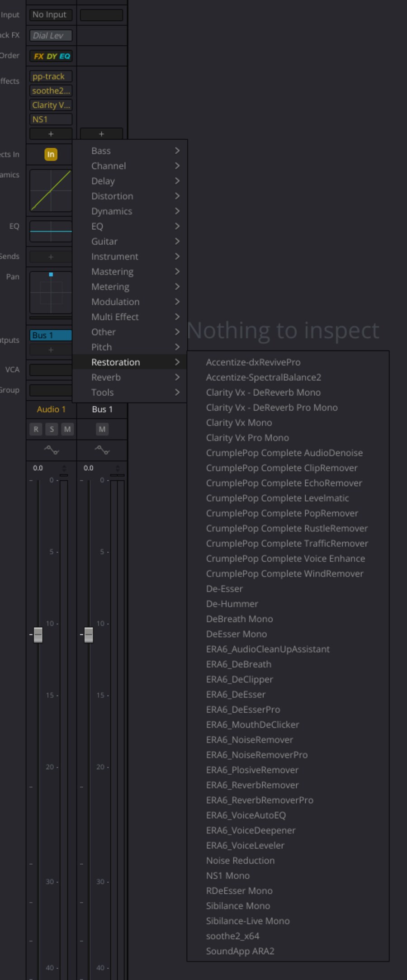
Task: Expand the Distortion submenu
Action: (x=130, y=196)
